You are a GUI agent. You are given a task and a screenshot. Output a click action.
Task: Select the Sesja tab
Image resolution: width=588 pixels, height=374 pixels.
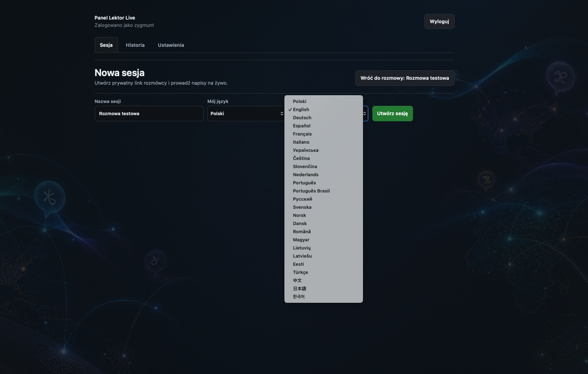pyautogui.click(x=106, y=45)
